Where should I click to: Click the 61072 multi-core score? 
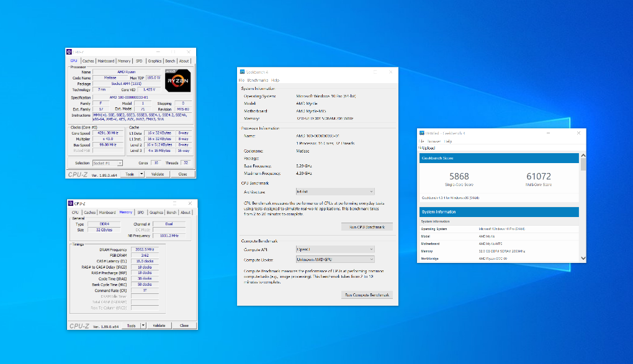[539, 176]
